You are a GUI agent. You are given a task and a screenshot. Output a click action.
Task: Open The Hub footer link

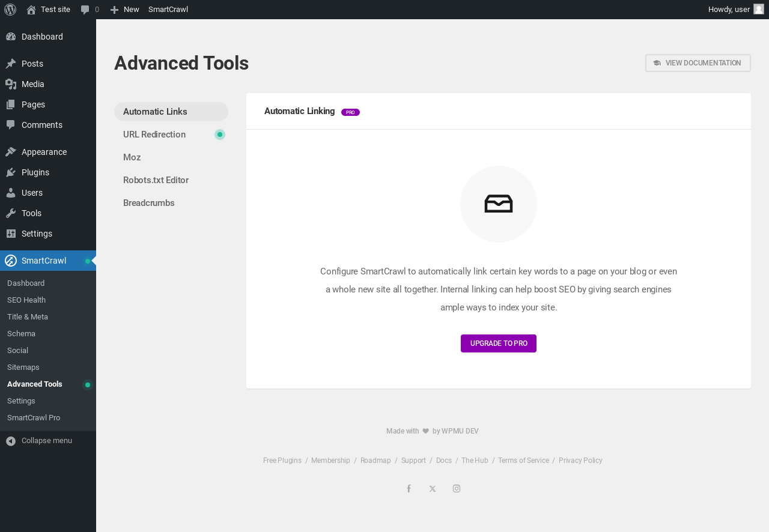click(x=475, y=461)
